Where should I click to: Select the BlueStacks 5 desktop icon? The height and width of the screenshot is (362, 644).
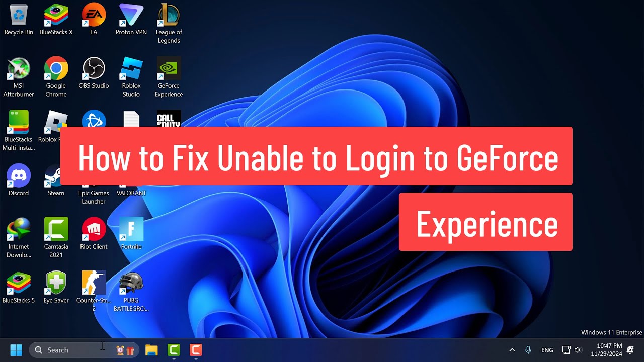pyautogui.click(x=19, y=288)
